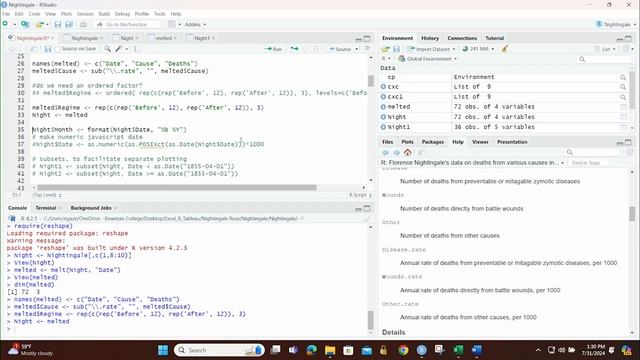Screen dimensions: 640x360
Task: Click the editor horizontal scrollbar
Action: 176,187
